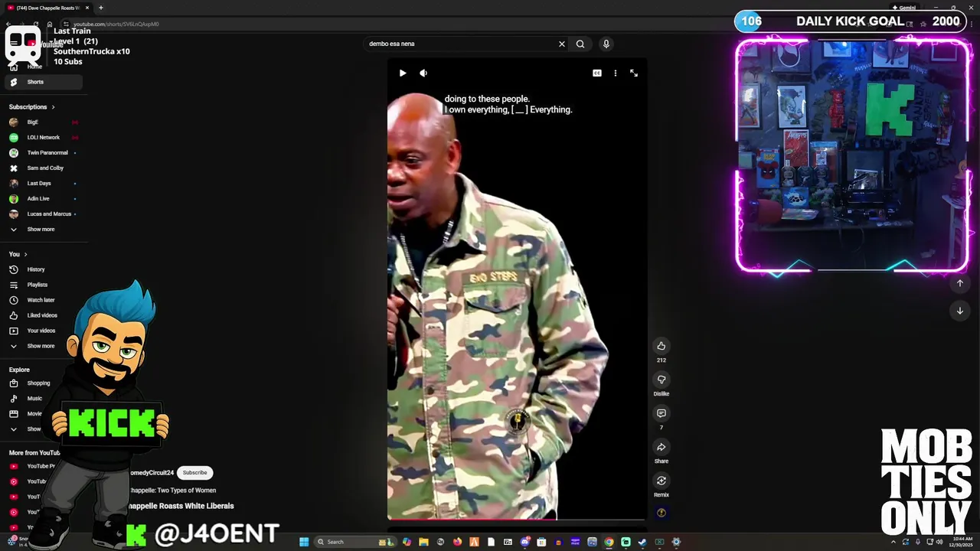
Task: Expand Show more under Your videos
Action: pos(42,346)
